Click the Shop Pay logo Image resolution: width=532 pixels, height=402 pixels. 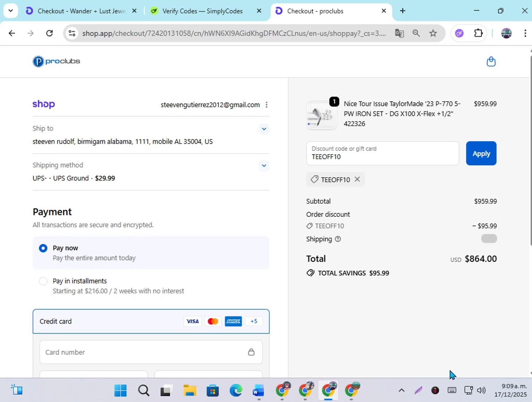click(44, 104)
